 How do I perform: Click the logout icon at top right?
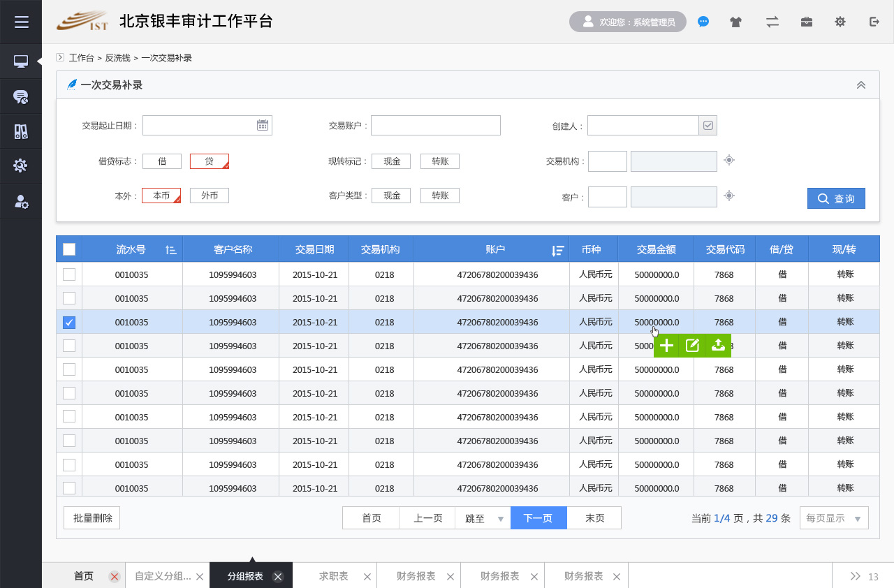[874, 22]
